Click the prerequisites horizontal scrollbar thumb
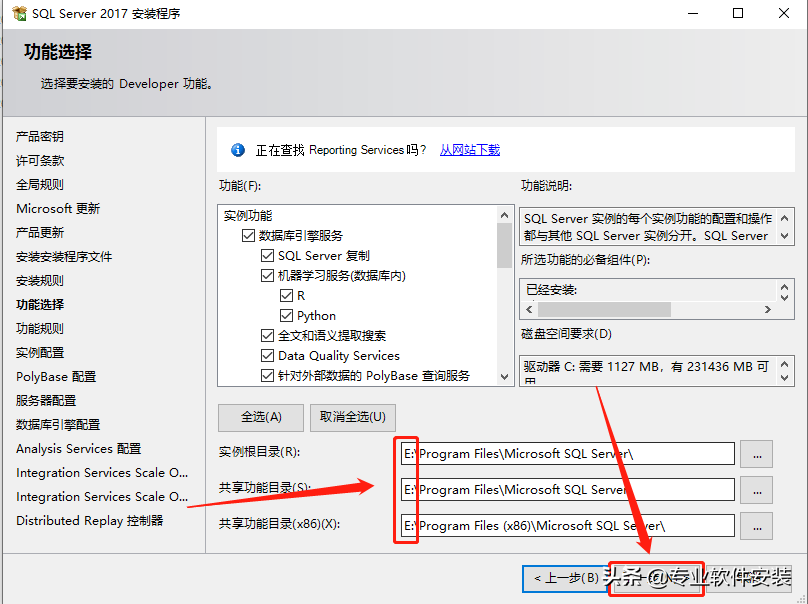This screenshot has height=604, width=808. click(604, 309)
